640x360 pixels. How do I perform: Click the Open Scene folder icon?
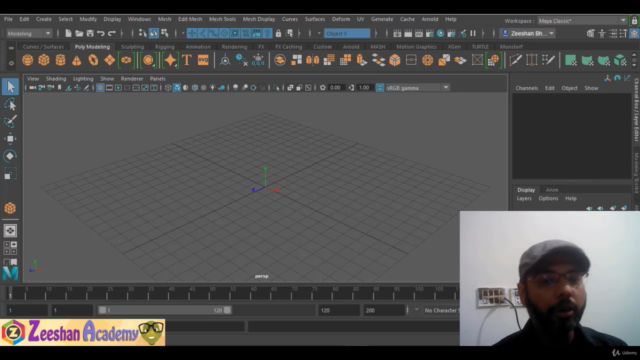[x=79, y=33]
